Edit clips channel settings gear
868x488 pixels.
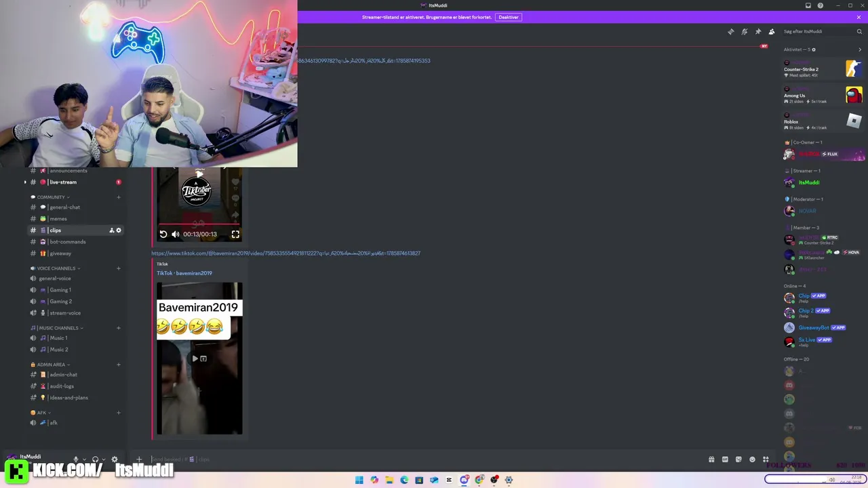[119, 230]
